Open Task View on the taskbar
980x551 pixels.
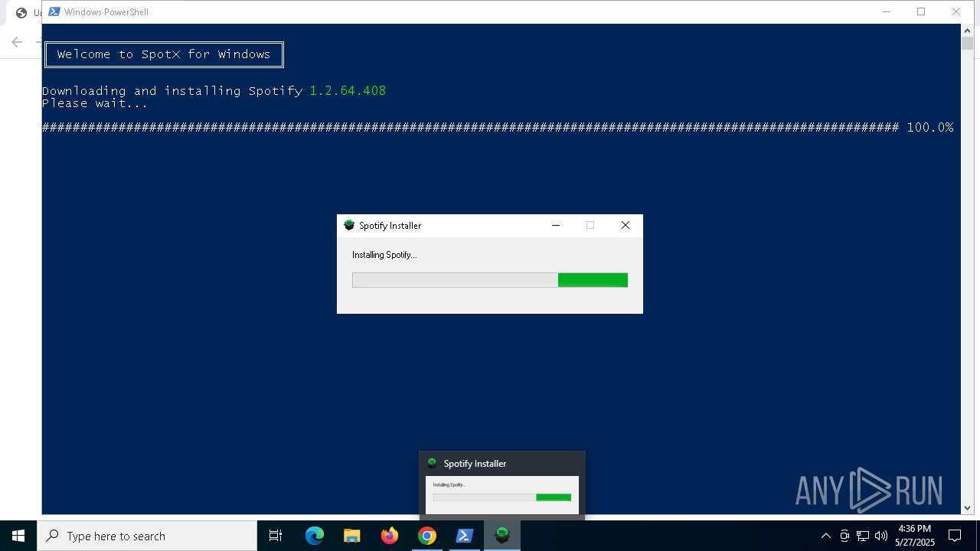point(276,536)
